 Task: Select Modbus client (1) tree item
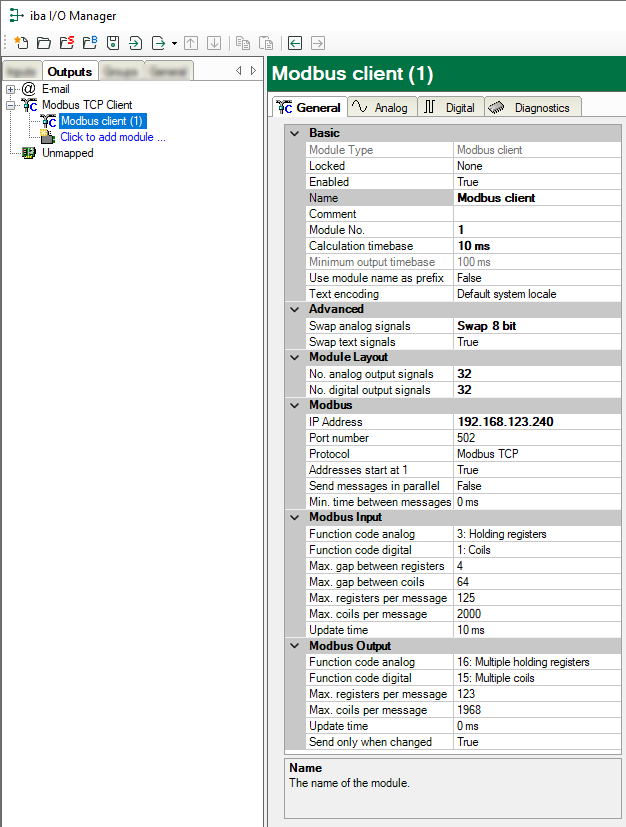coord(102,121)
